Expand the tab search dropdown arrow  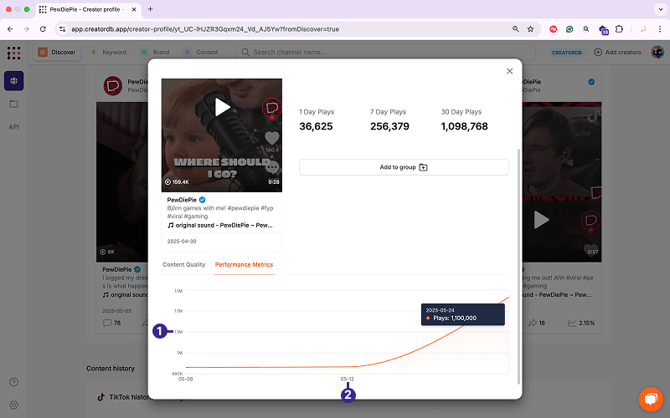pos(661,9)
